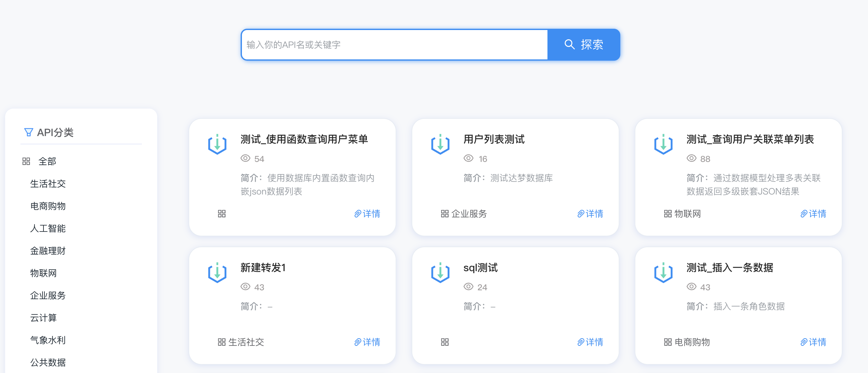Choose the 云计算 category
The height and width of the screenshot is (373, 868).
43,318
